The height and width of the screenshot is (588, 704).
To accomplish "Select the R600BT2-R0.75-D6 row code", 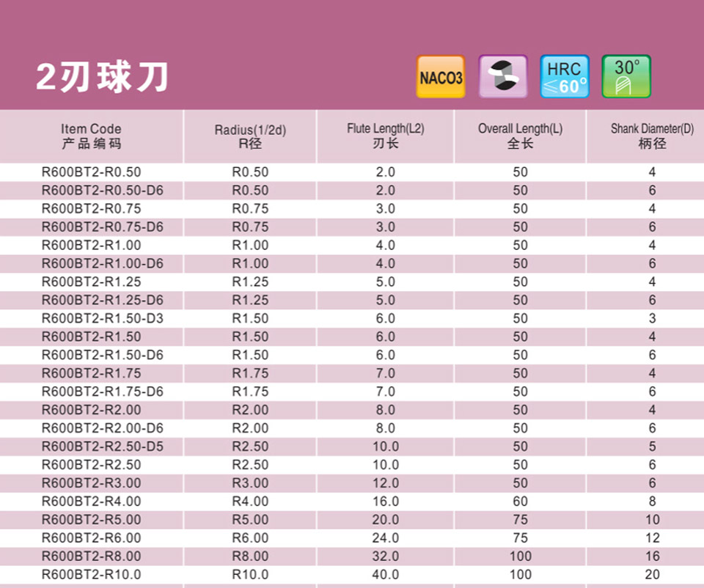I will coord(103,227).
